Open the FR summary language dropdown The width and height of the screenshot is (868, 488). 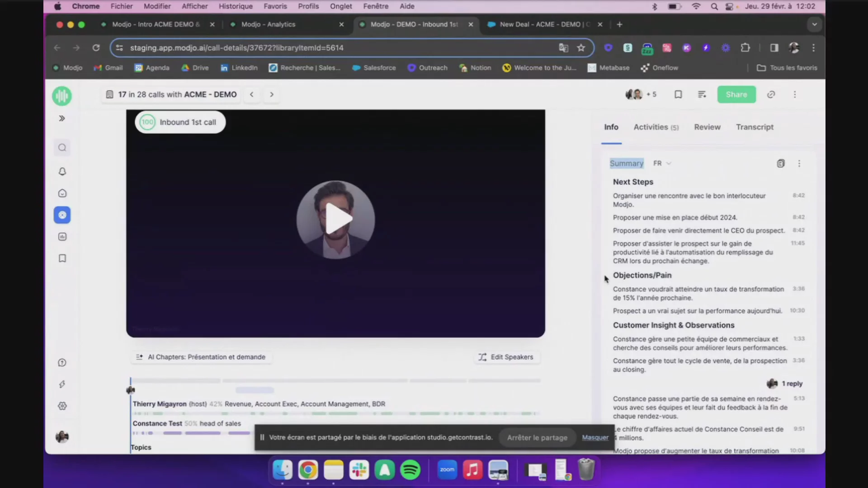(662, 163)
